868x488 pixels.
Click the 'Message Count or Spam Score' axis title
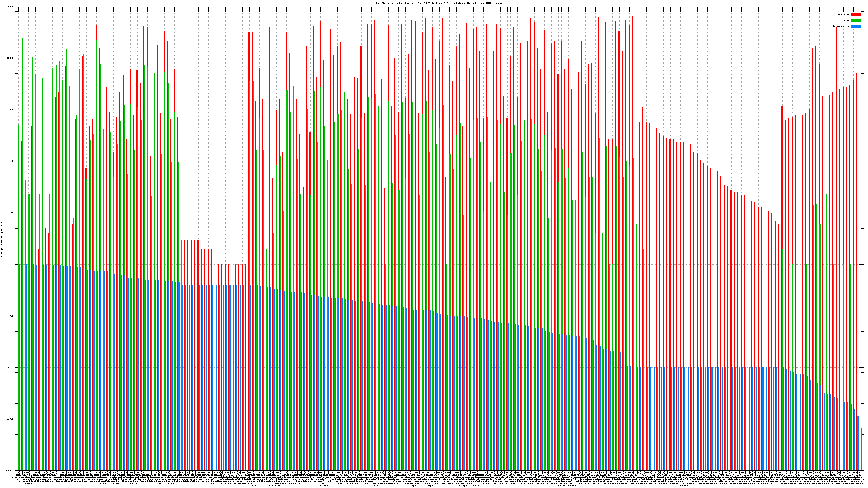pyautogui.click(x=2, y=239)
